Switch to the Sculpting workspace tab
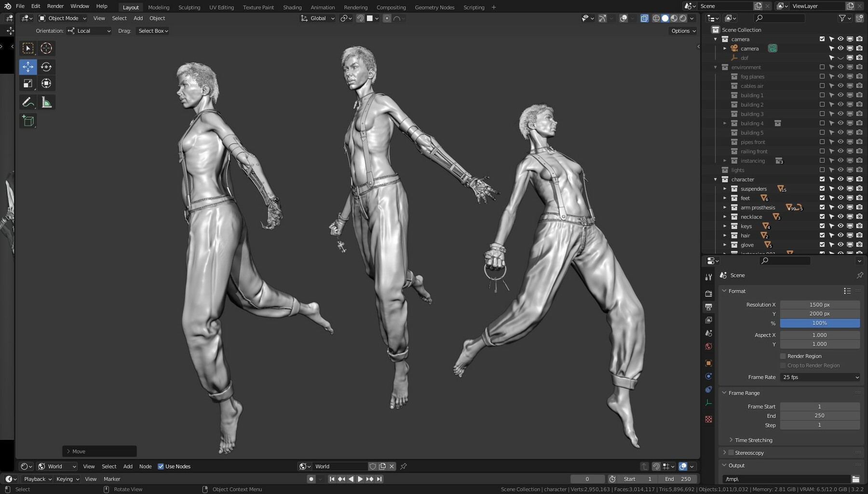Screen dimensions: 868x494 [x=189, y=7]
